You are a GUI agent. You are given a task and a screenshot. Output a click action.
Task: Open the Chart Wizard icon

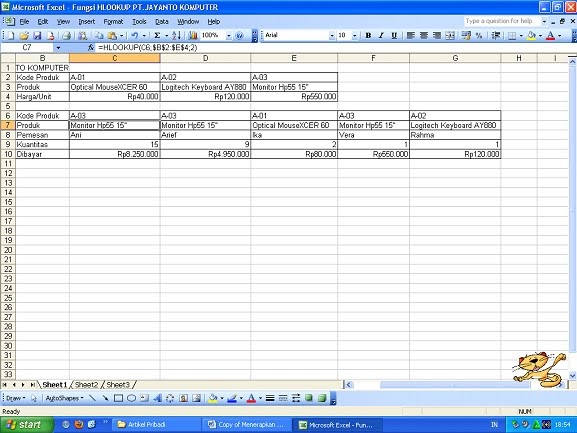point(193,36)
